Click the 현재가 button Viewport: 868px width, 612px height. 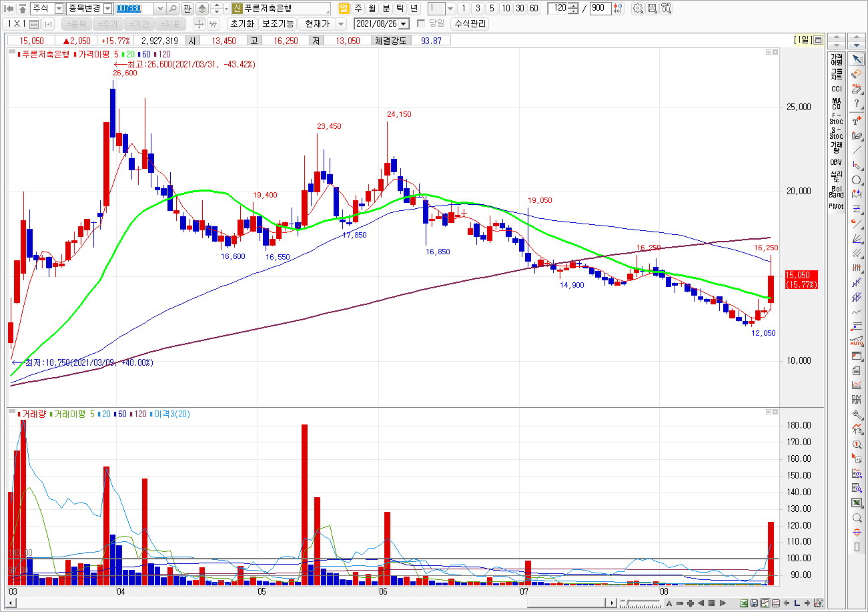(x=316, y=24)
